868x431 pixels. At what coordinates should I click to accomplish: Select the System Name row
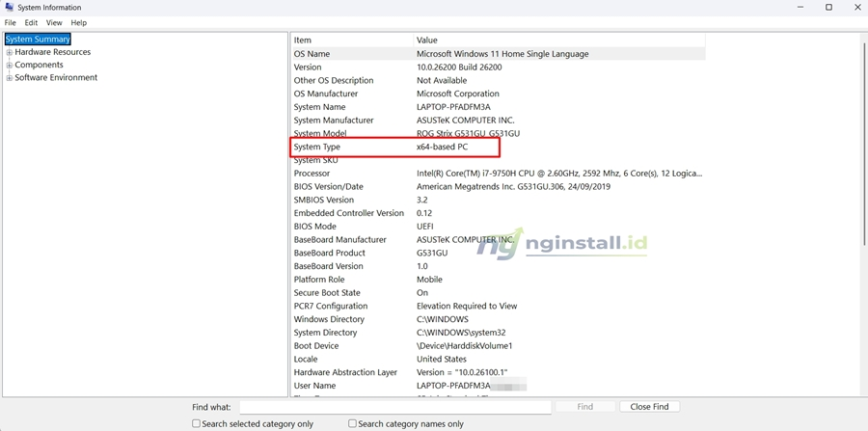pos(499,107)
